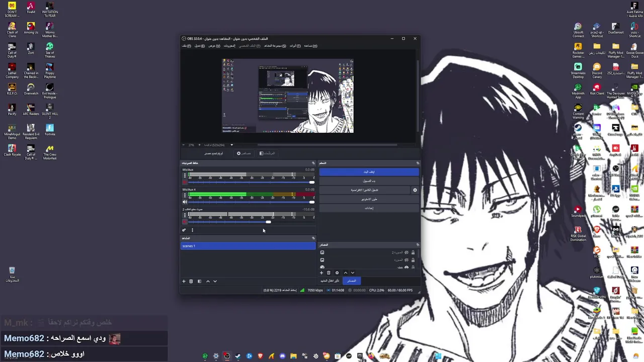Viewport: 644px width, 362px height.
Task: Zoom in the preview with plus icon
Action: 199,145
